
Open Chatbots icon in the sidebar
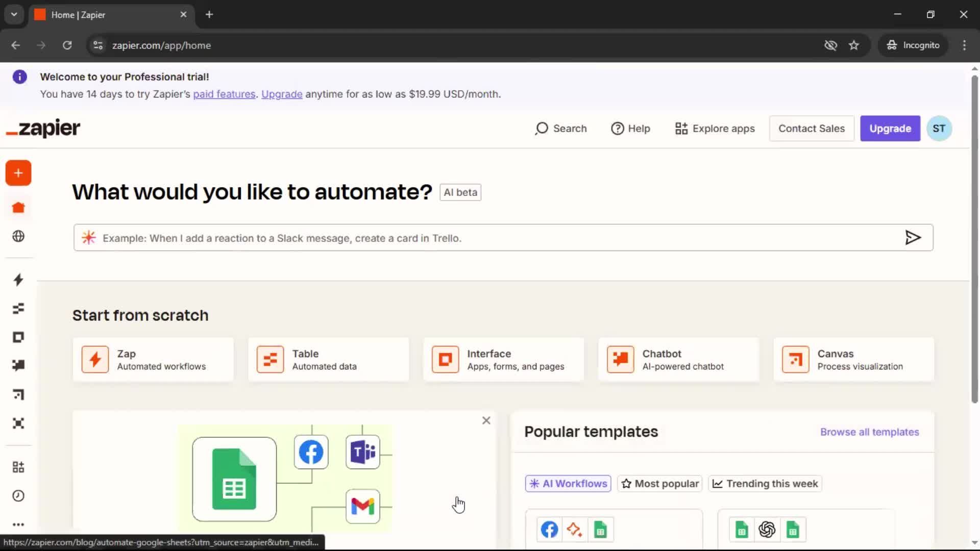point(18,365)
